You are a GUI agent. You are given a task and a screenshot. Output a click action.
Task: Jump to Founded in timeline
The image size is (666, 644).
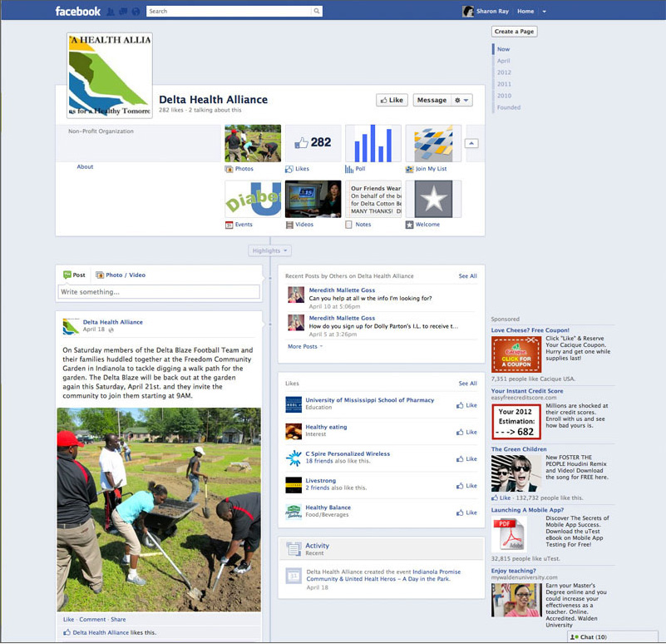(508, 107)
